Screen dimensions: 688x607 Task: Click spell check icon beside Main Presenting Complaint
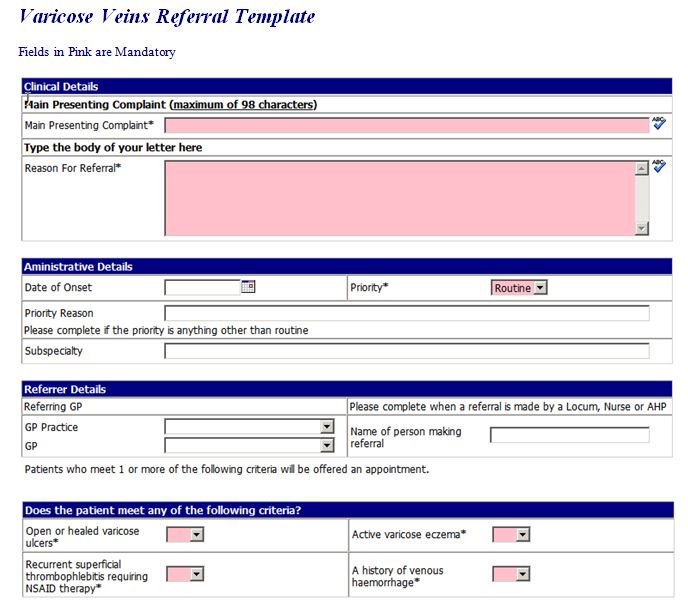pyautogui.click(x=659, y=123)
